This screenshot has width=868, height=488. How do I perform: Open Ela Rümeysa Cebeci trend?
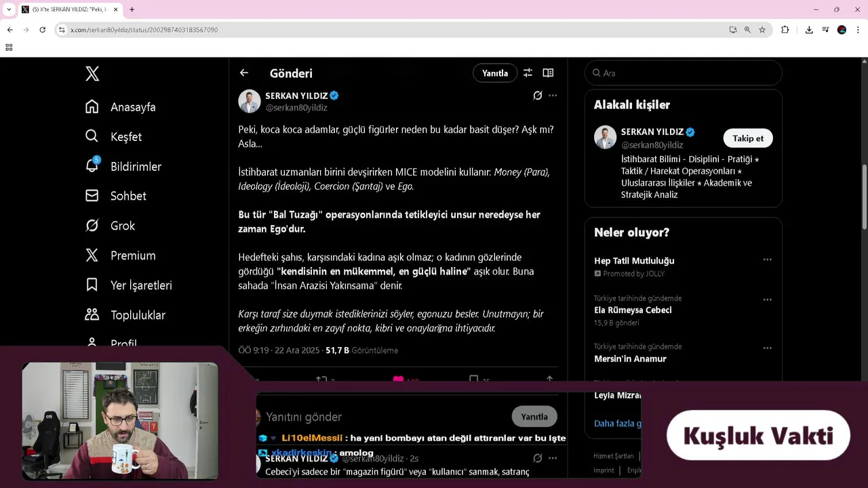coord(633,310)
